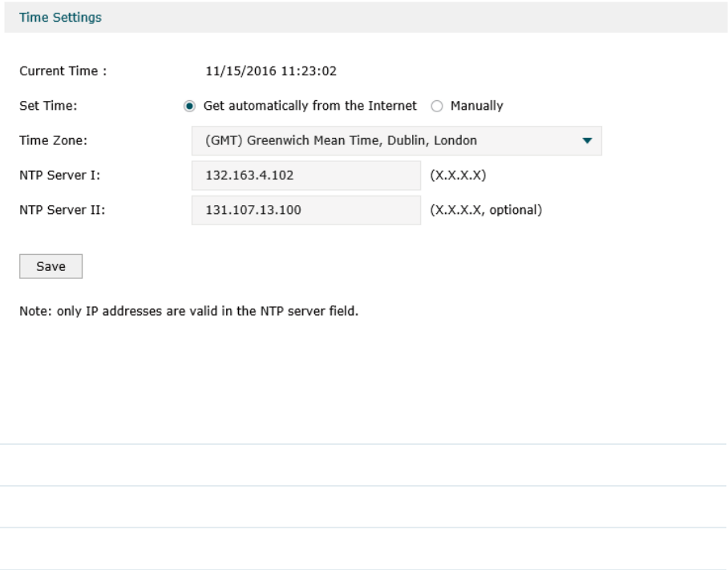The height and width of the screenshot is (570, 728).
Task: Select the Manually radio button
Action: point(436,107)
